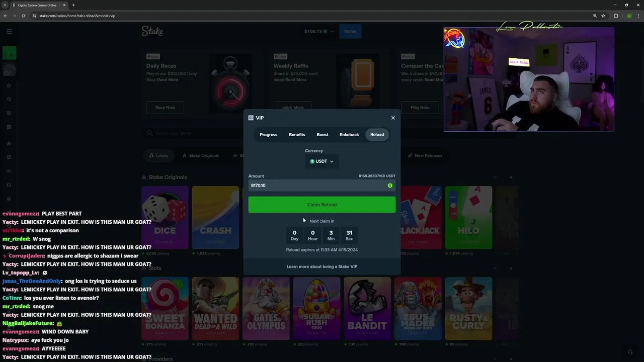
Task: Click the site info icon in address bar
Action: pyautogui.click(x=35, y=16)
